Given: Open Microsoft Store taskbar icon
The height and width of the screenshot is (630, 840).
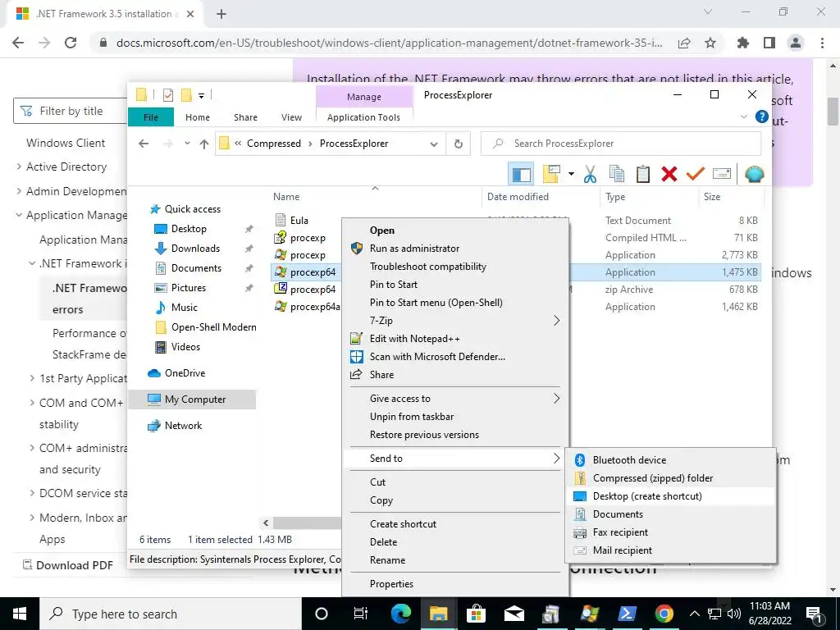Looking at the screenshot, I should click(x=475, y=614).
